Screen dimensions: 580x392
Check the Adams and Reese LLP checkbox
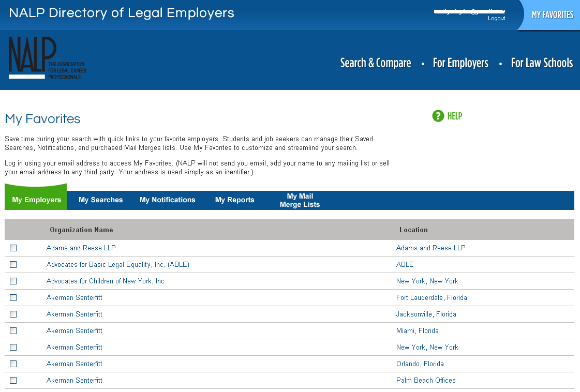pyautogui.click(x=13, y=248)
